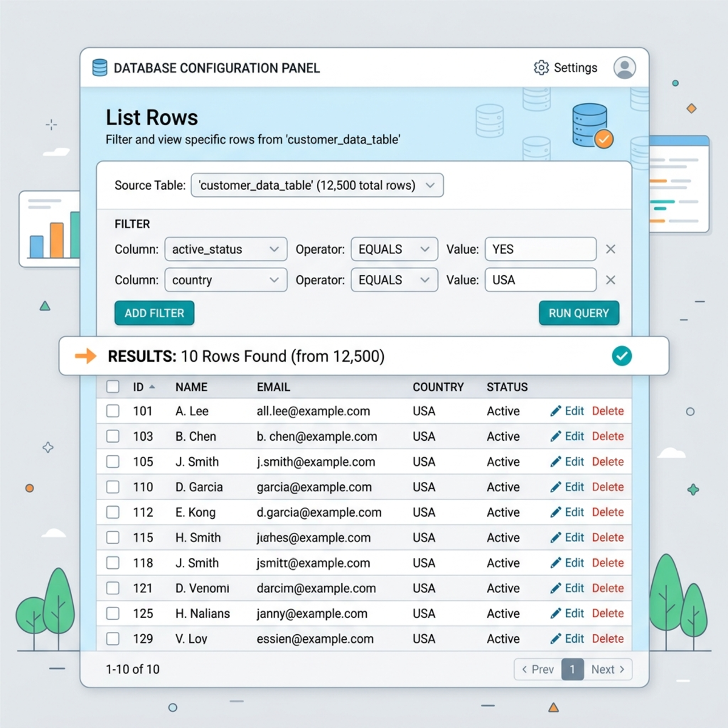728x728 pixels.
Task: Delete row 101
Action: pos(608,411)
